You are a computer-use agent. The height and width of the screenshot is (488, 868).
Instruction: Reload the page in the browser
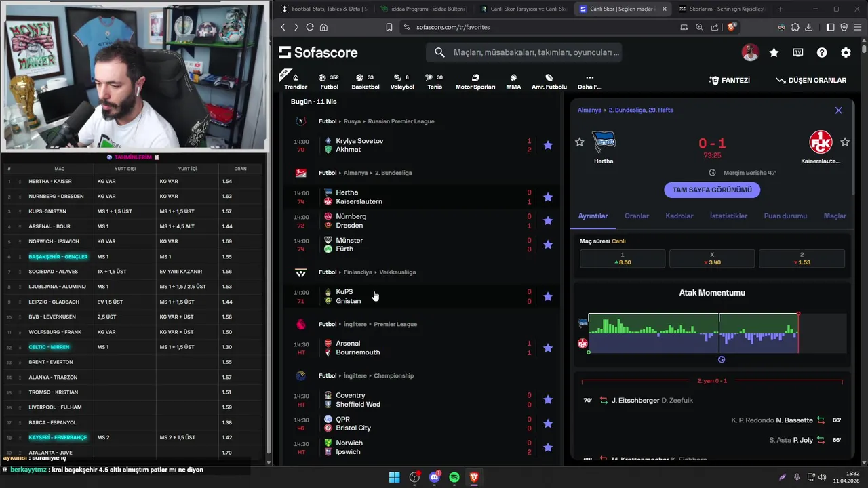click(x=310, y=27)
